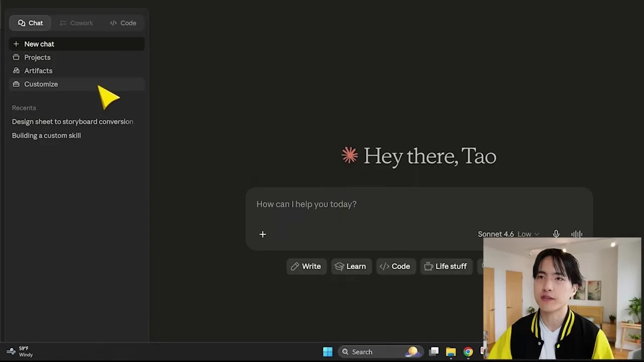Choose the Write suggestion chip
The height and width of the screenshot is (362, 644).
tap(306, 266)
